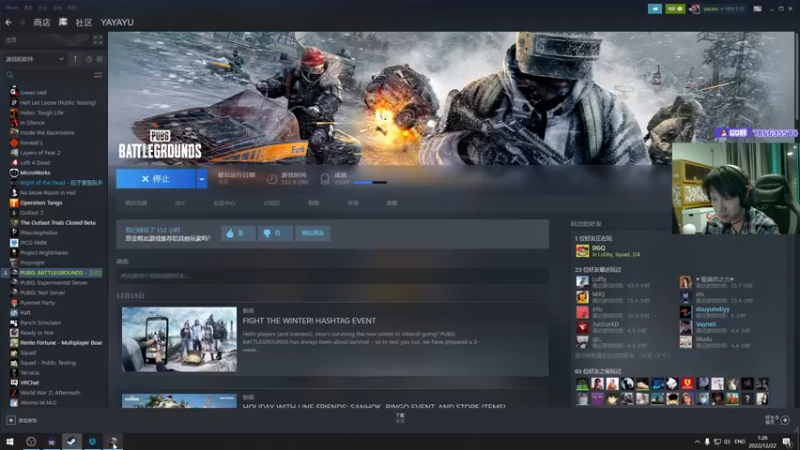
Task: Click the recent activity clock filter icon
Action: 89,59
